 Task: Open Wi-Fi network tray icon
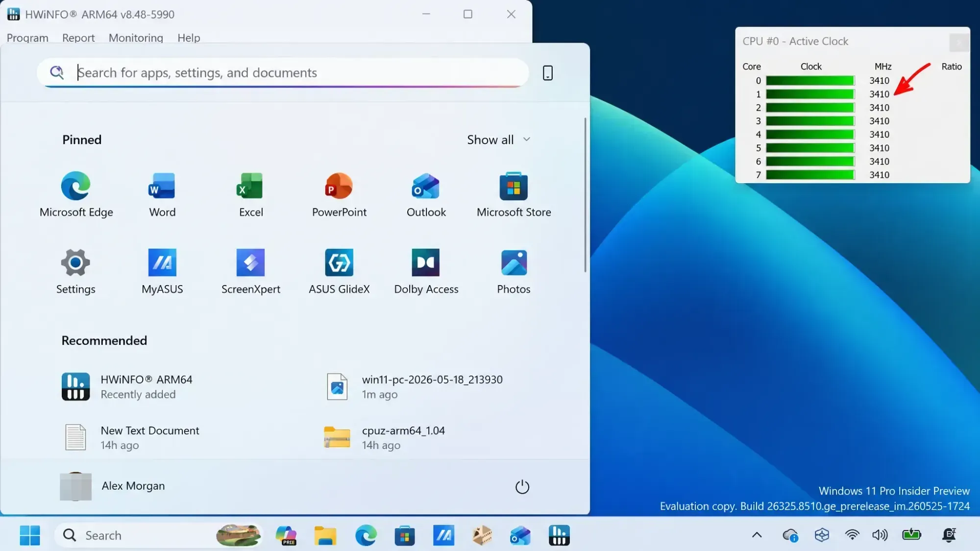tap(852, 535)
